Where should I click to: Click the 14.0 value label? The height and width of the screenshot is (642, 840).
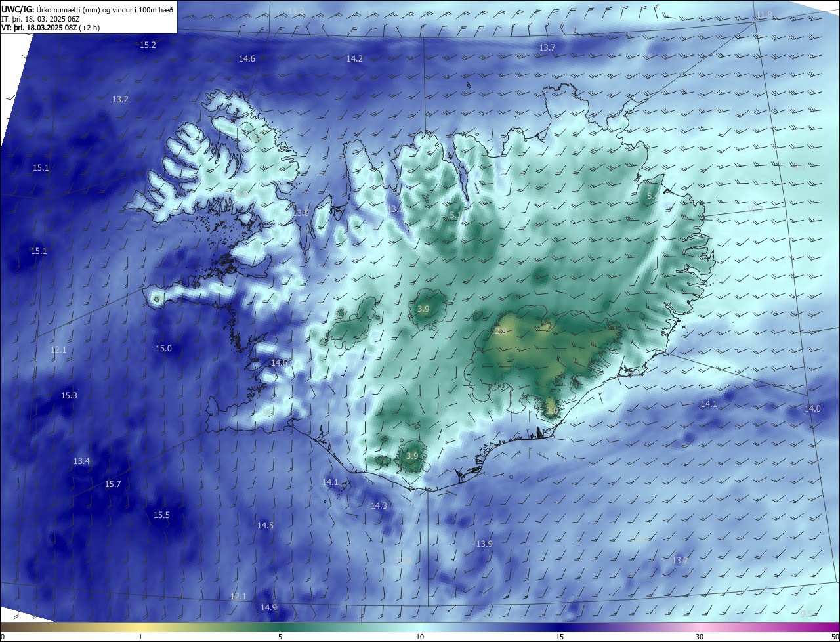tap(812, 408)
